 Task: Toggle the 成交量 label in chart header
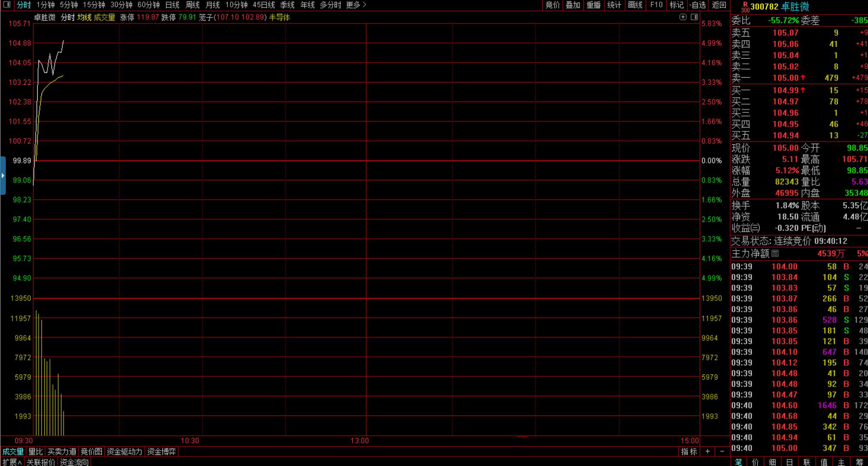click(x=104, y=17)
